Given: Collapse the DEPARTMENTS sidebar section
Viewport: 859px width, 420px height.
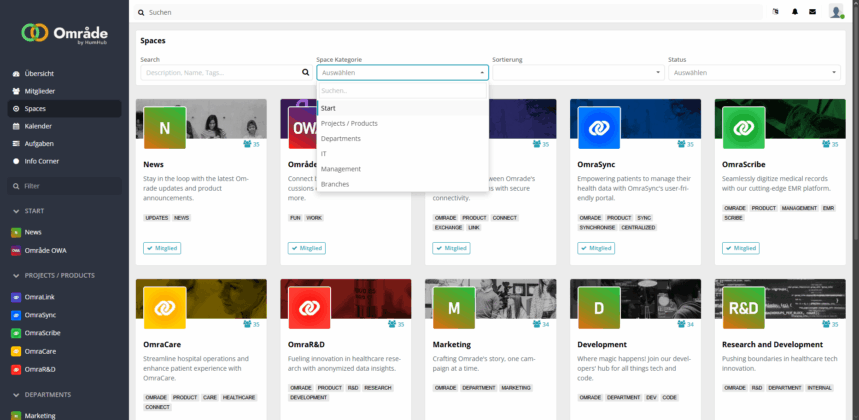Looking at the screenshot, I should click(x=41, y=395).
